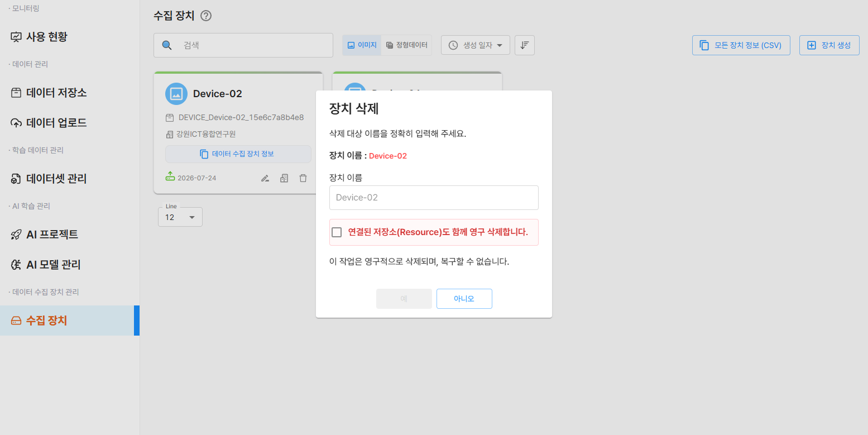Export 모든 장치 정보 (CSV)

coord(741,45)
